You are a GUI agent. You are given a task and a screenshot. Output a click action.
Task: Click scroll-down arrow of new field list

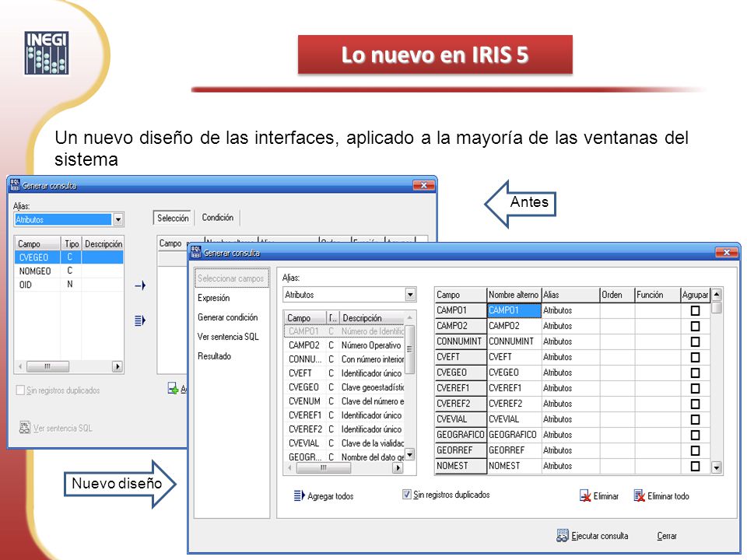(410, 454)
